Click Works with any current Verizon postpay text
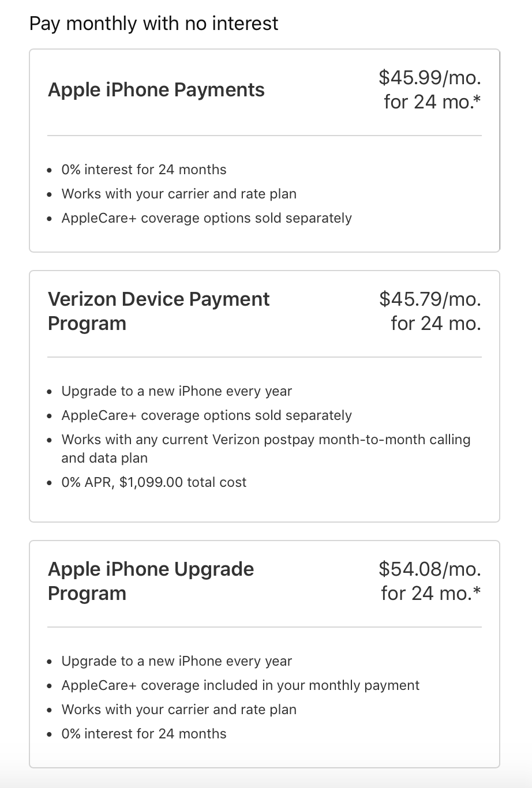This screenshot has height=788, width=532. pos(266,449)
